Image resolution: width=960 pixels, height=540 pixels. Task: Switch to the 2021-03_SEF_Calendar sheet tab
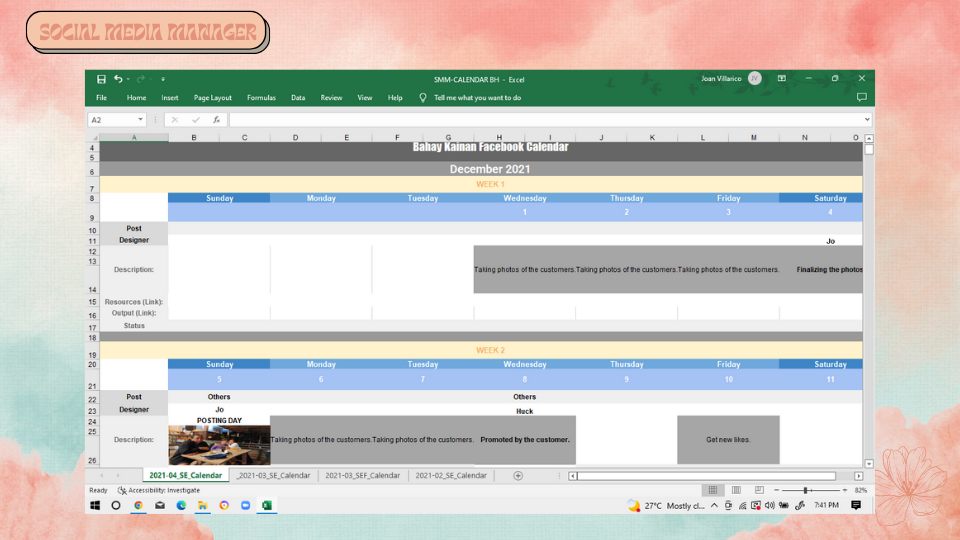(362, 475)
